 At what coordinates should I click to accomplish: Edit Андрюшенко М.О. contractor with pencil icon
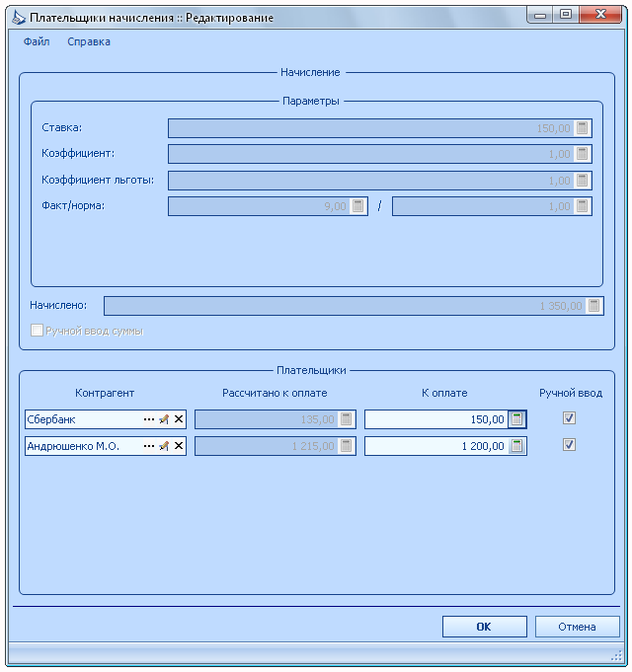tap(164, 446)
